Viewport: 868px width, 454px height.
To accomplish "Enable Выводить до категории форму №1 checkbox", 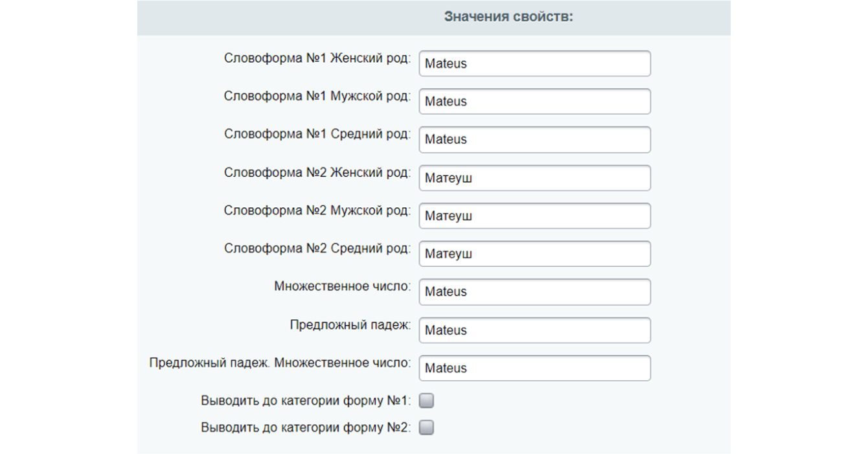I will tap(426, 402).
